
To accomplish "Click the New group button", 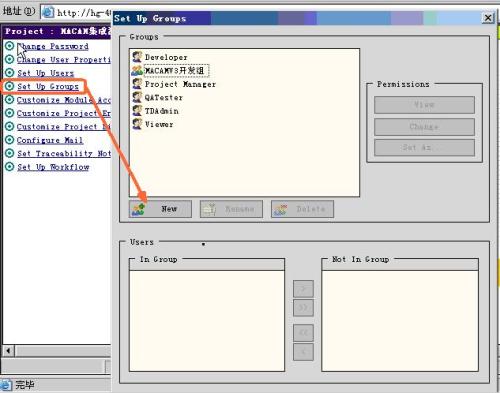I will click(x=160, y=209).
